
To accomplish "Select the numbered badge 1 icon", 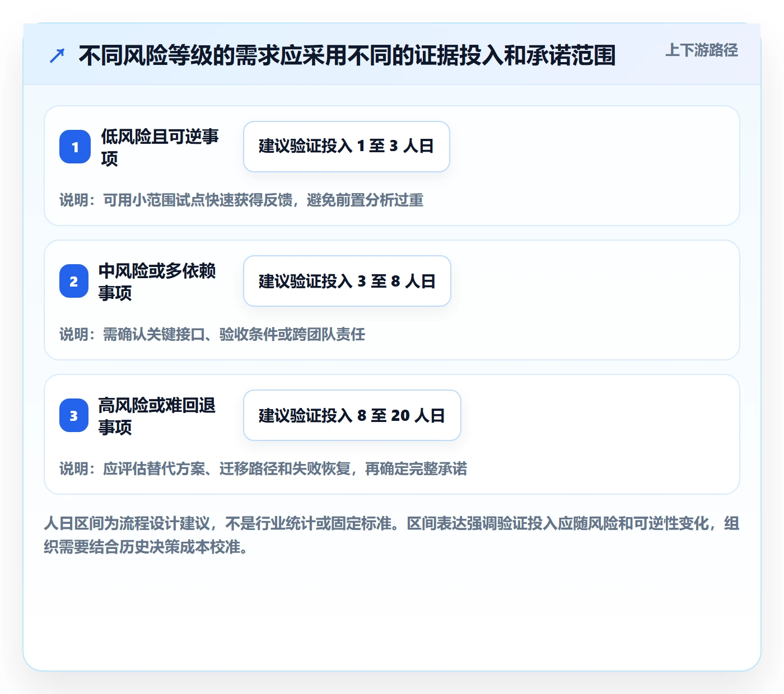I will pos(75,147).
